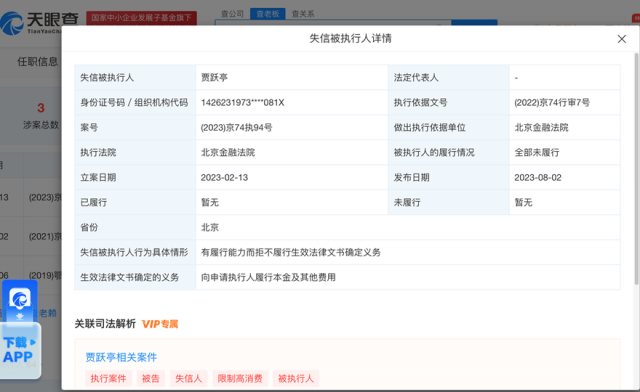Click the VIP专属 label

(160, 324)
